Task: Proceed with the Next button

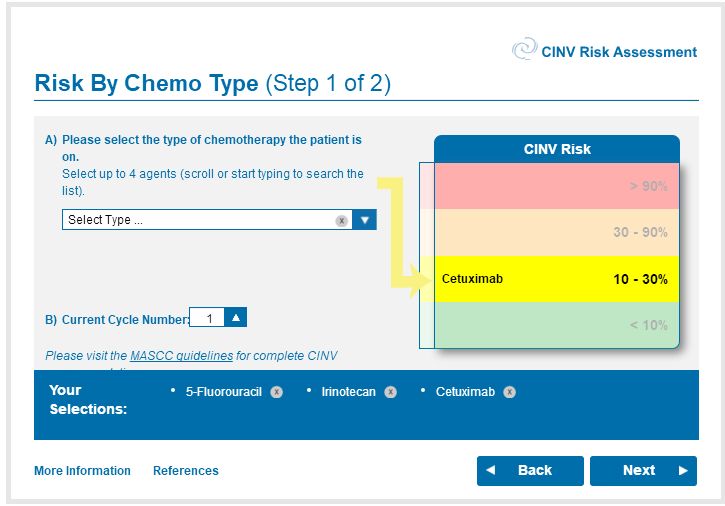Action: point(643,471)
